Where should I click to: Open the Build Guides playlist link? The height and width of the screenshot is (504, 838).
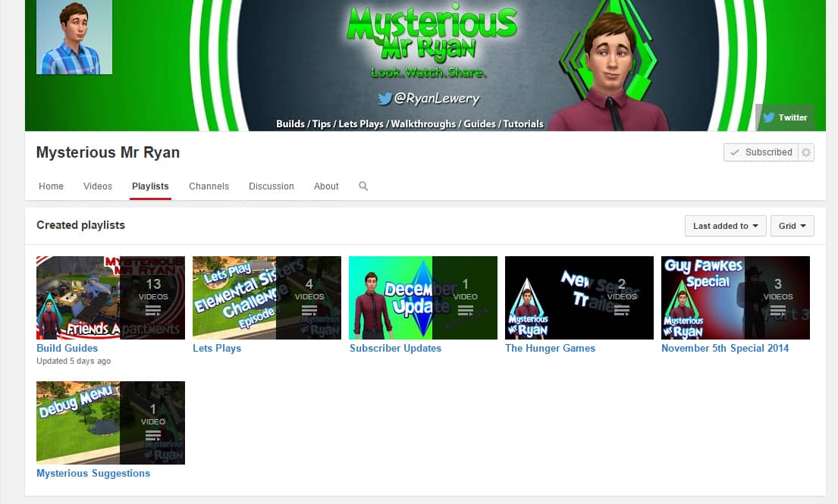pyautogui.click(x=67, y=349)
